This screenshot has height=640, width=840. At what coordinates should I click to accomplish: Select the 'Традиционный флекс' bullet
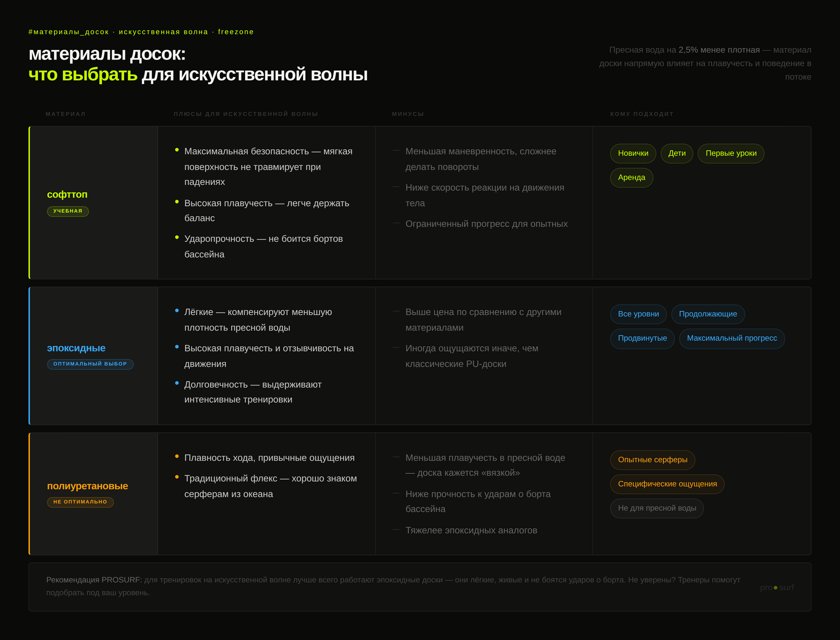click(x=270, y=486)
